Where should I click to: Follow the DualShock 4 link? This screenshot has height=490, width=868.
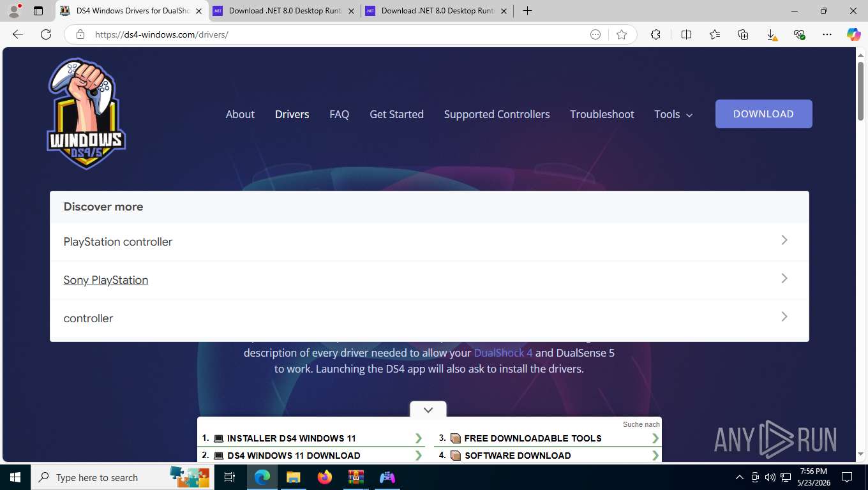(x=503, y=353)
